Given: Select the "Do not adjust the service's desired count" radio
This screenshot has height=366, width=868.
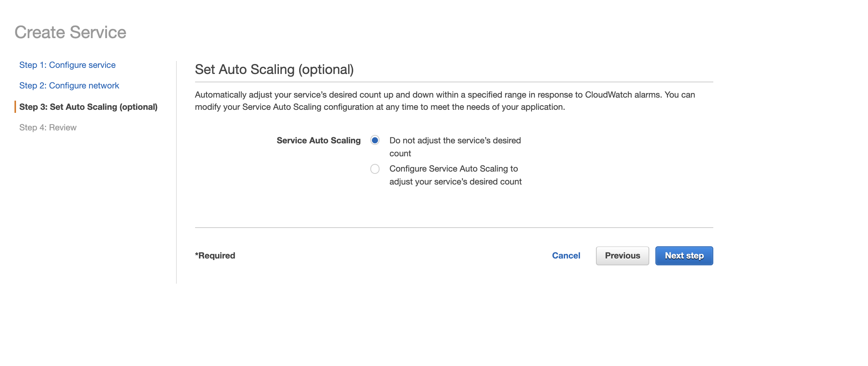Looking at the screenshot, I should [375, 141].
